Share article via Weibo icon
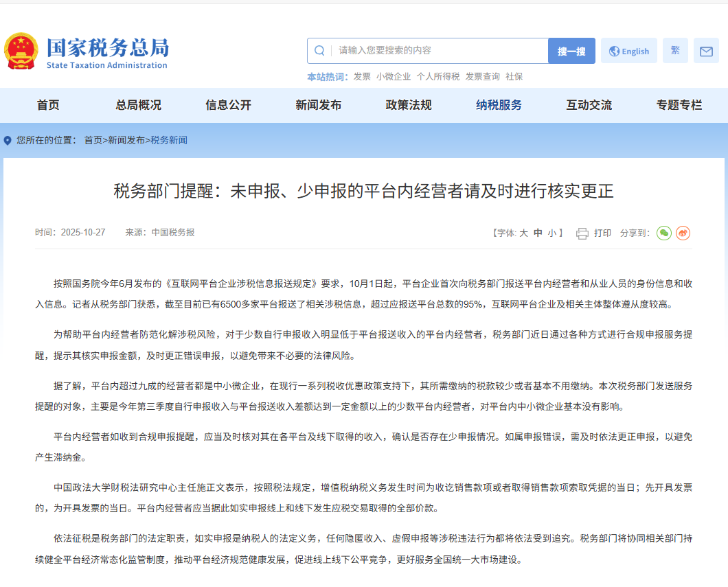The height and width of the screenshot is (587, 728). [683, 233]
